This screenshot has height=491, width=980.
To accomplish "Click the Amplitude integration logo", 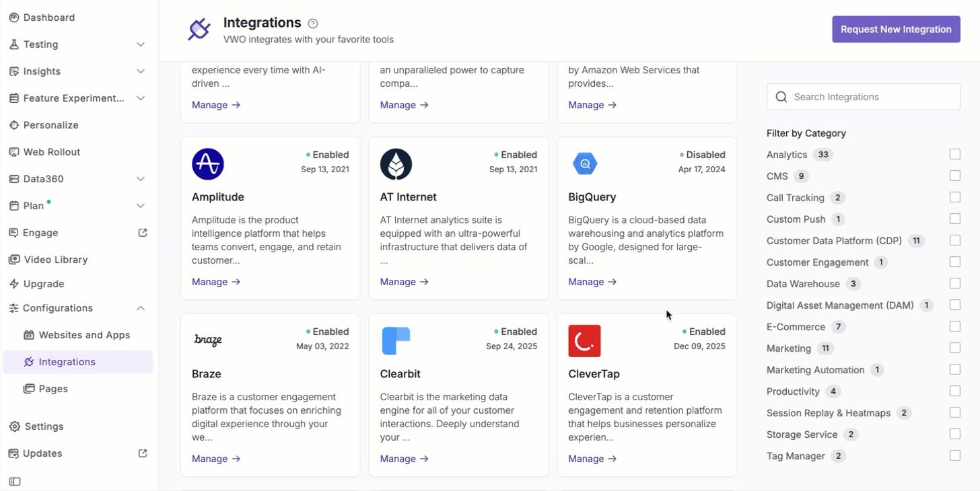I will 207,163.
